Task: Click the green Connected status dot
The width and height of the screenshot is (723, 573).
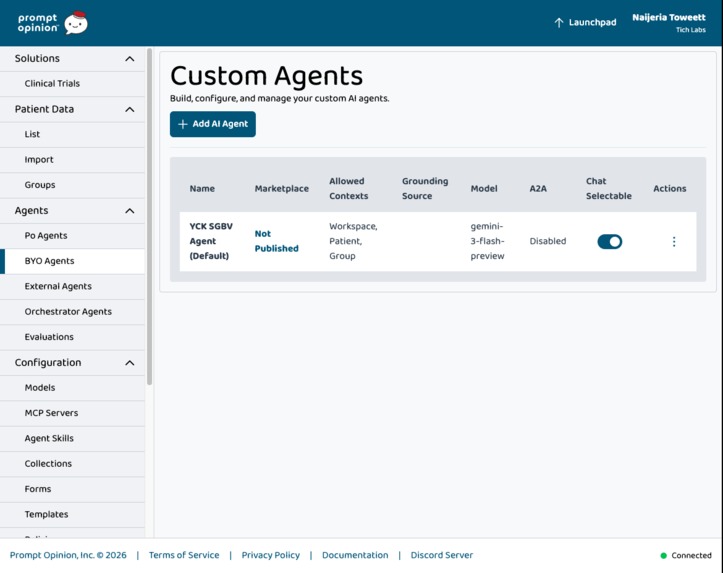Action: pyautogui.click(x=664, y=555)
